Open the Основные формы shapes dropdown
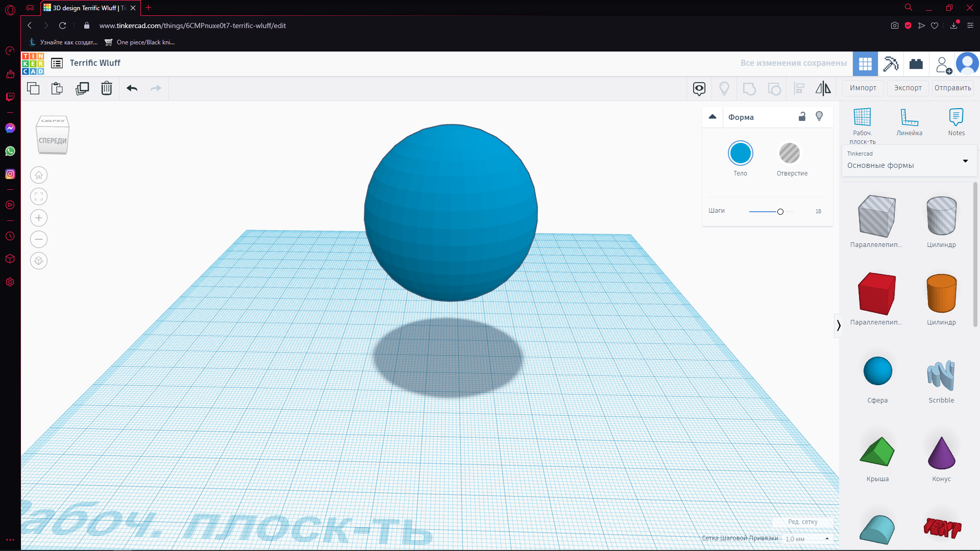Viewport: 980px width, 551px height. (x=909, y=161)
